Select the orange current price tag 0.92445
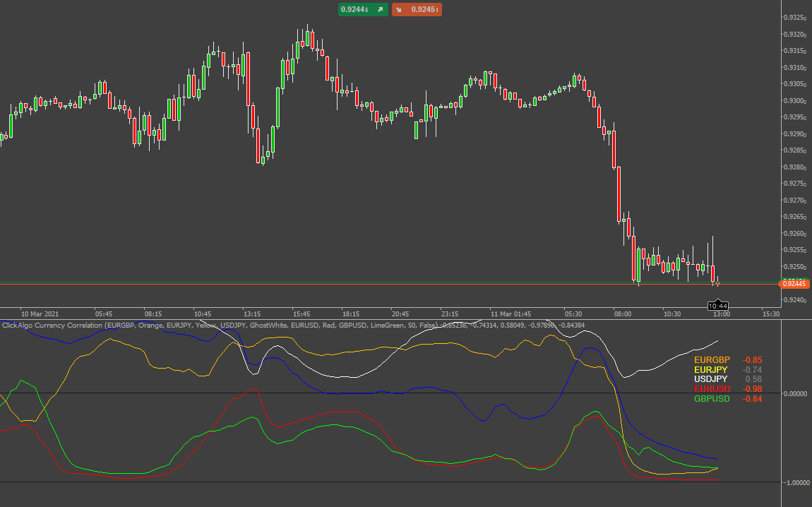 pos(794,282)
